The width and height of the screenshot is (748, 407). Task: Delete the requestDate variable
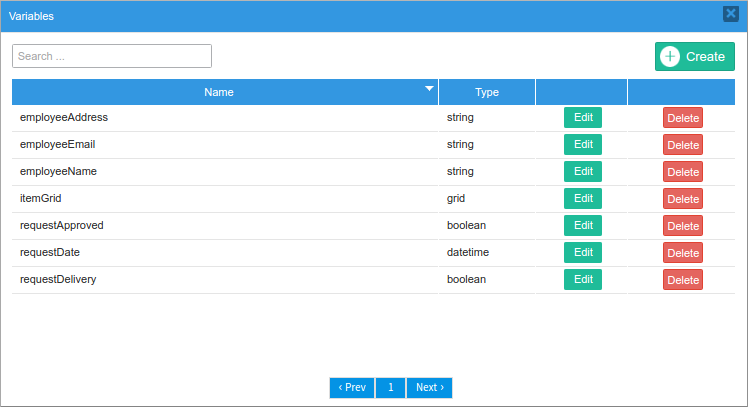coord(682,253)
